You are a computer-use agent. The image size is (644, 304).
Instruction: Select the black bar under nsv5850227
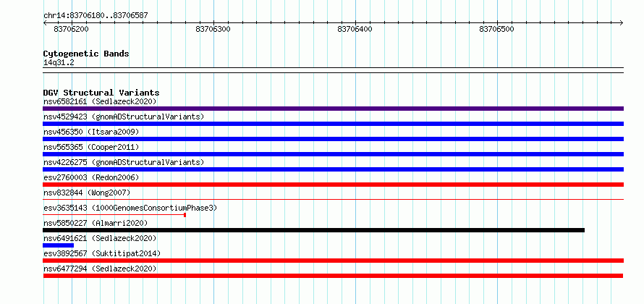[x=314, y=230]
